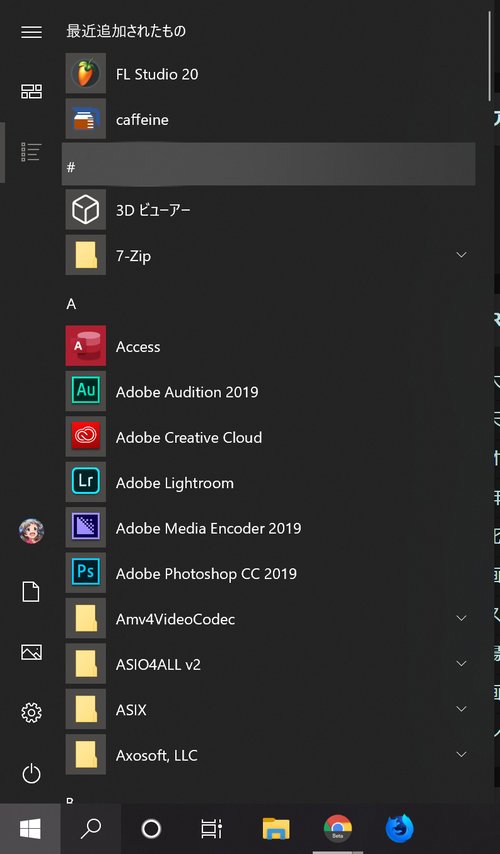
Task: Click the Access text label
Action: [138, 347]
